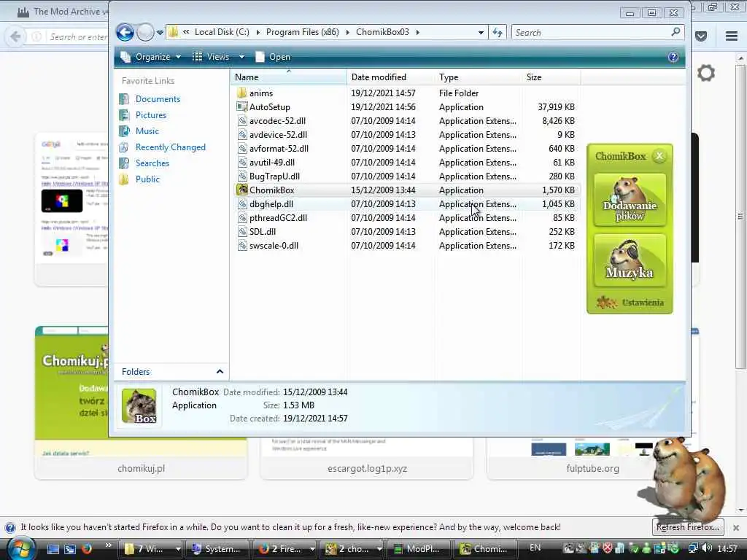Select avutil-49.dll file
Screen dimensions: 747x560
tap(271, 163)
